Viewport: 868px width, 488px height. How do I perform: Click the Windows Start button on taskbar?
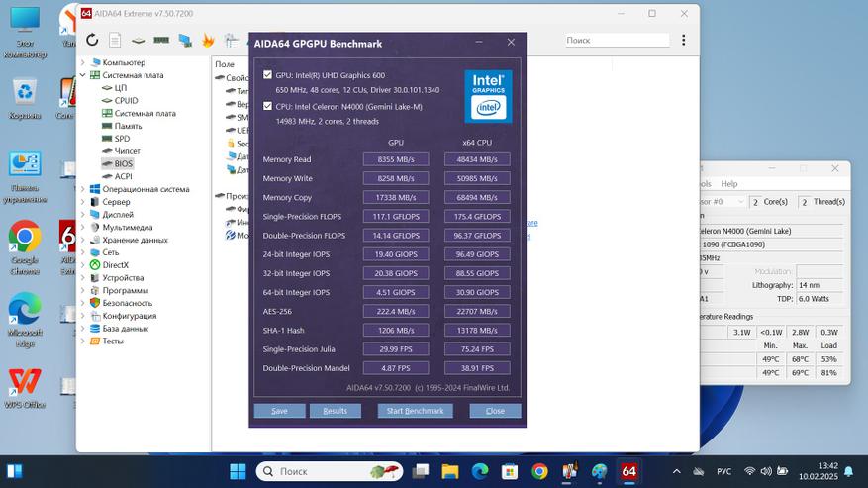coord(238,471)
